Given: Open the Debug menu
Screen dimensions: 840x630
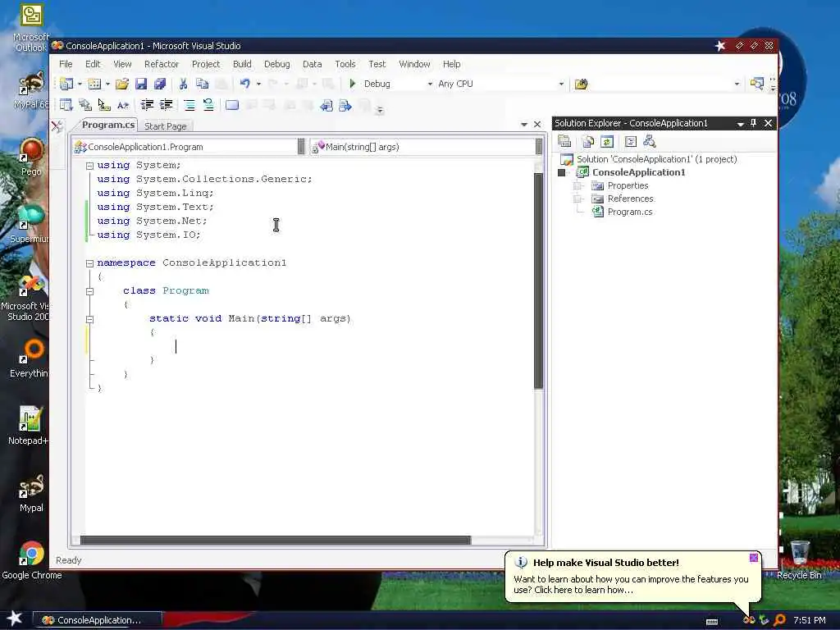Looking at the screenshot, I should pos(277,64).
